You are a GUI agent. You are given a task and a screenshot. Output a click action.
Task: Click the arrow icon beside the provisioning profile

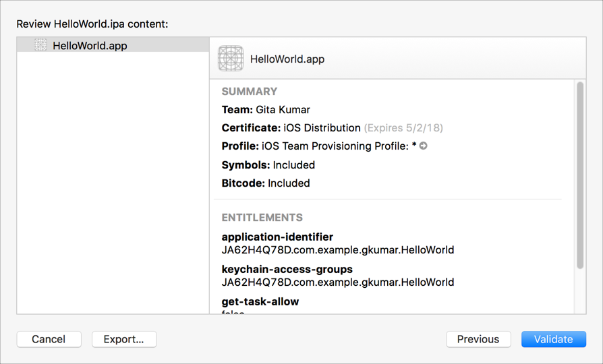pyautogui.click(x=424, y=146)
